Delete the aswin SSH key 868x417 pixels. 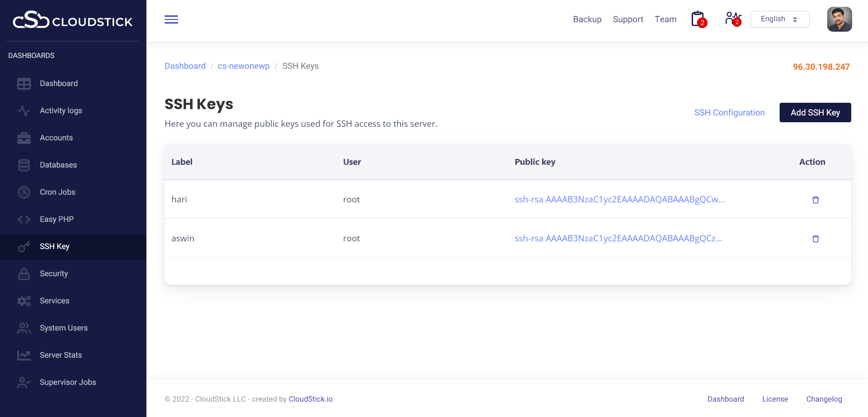[x=815, y=239]
